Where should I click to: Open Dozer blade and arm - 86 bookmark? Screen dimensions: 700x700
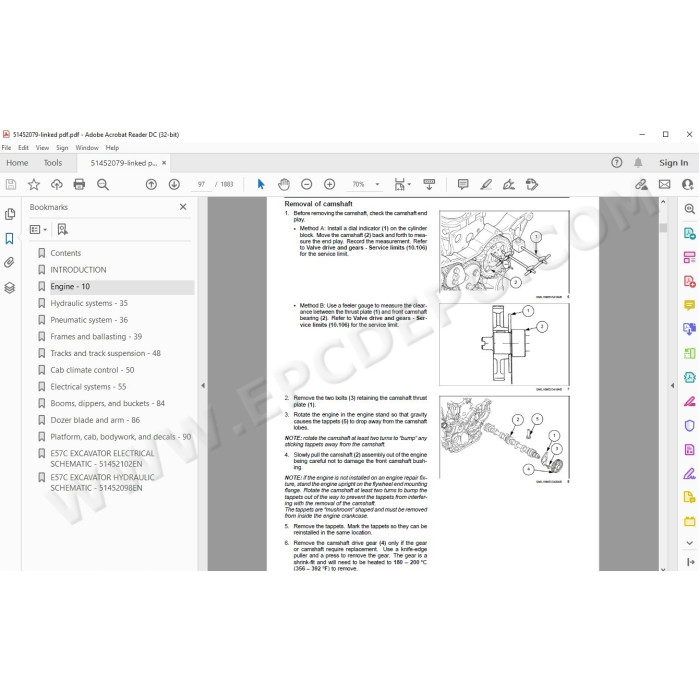(x=95, y=420)
